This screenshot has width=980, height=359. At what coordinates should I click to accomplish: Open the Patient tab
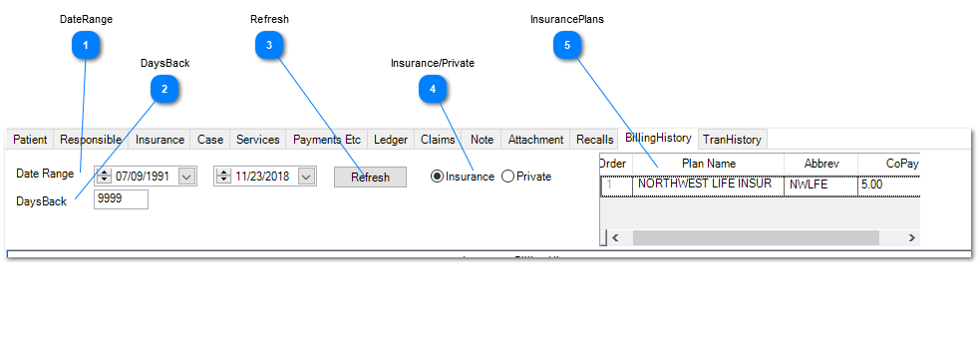tap(30, 140)
